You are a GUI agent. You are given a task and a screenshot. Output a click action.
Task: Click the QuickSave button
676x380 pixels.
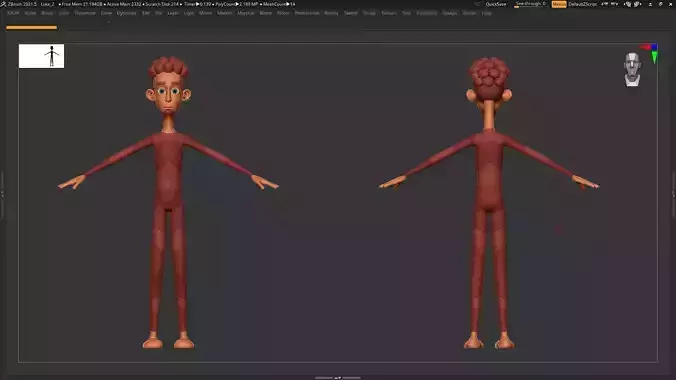coord(496,4)
